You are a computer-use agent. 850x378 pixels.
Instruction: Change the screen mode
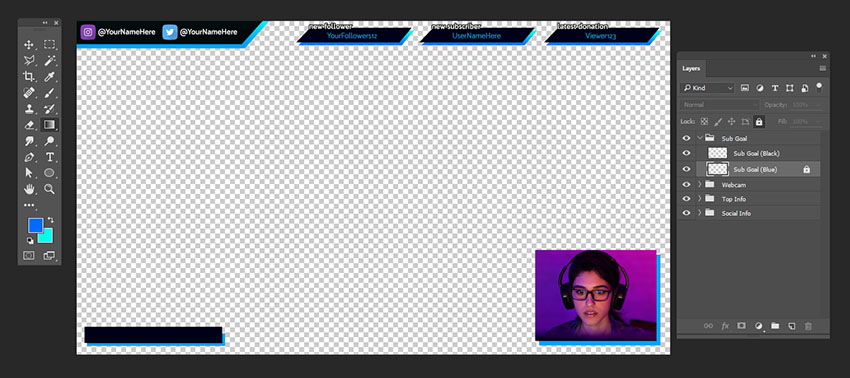(49, 255)
